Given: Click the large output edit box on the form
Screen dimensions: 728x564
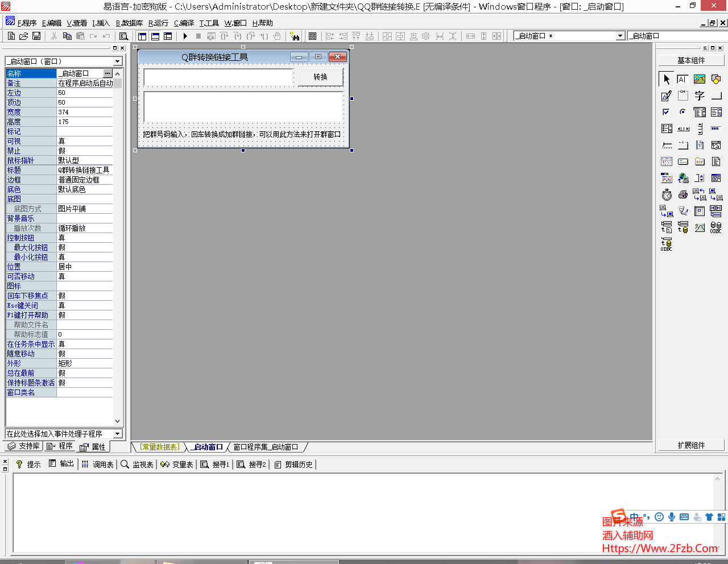Looking at the screenshot, I should 243,106.
